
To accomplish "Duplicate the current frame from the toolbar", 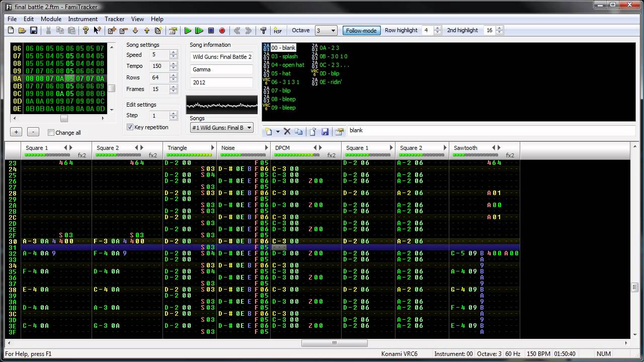I will coord(158,31).
